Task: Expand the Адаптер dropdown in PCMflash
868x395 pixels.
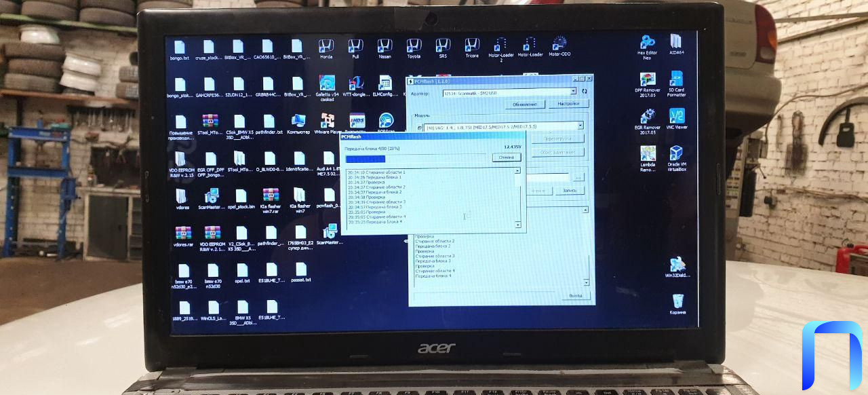Action: coord(574,91)
